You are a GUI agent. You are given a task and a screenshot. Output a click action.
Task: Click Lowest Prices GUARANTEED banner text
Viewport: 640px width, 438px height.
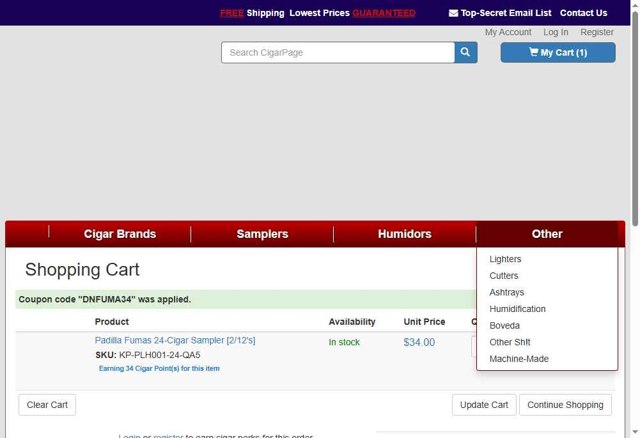[x=352, y=13]
